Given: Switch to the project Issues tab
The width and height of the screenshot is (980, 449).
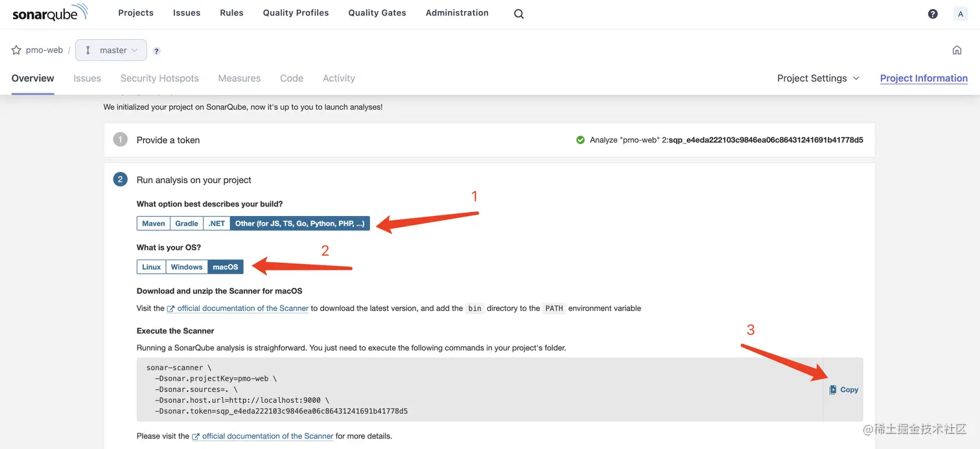Looking at the screenshot, I should click(87, 78).
